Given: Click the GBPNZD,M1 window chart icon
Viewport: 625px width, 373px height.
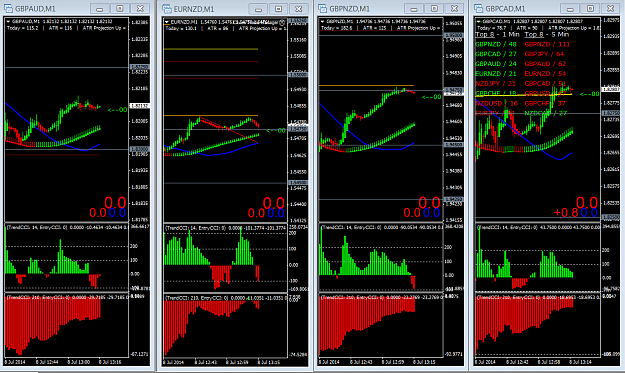Looking at the screenshot, I should click(322, 8).
